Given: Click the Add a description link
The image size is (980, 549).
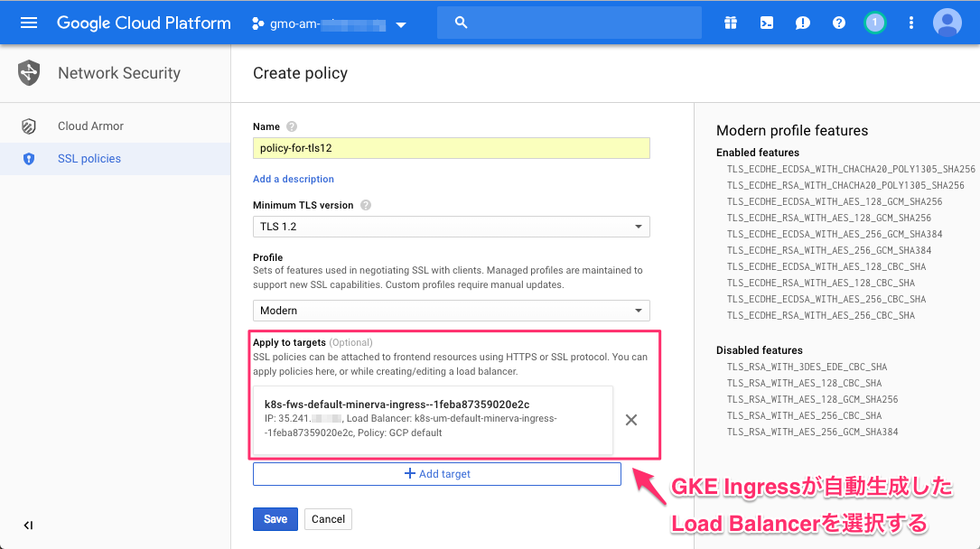Looking at the screenshot, I should [294, 179].
